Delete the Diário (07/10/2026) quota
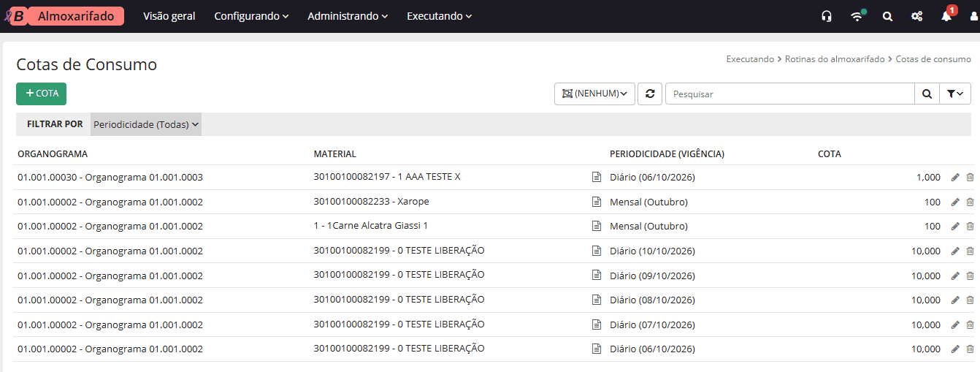This screenshot has width=980, height=372. pyautogui.click(x=970, y=324)
